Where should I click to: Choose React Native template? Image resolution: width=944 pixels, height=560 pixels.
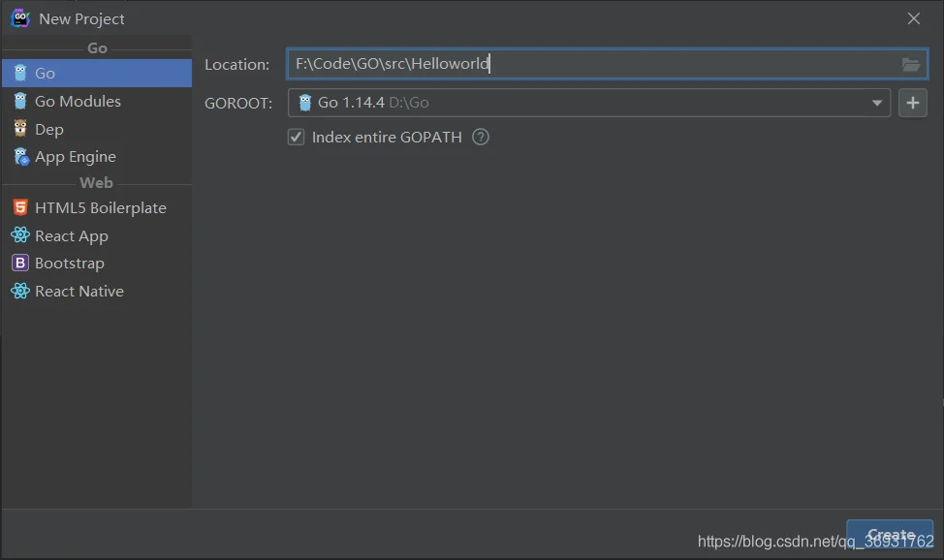click(x=96, y=291)
